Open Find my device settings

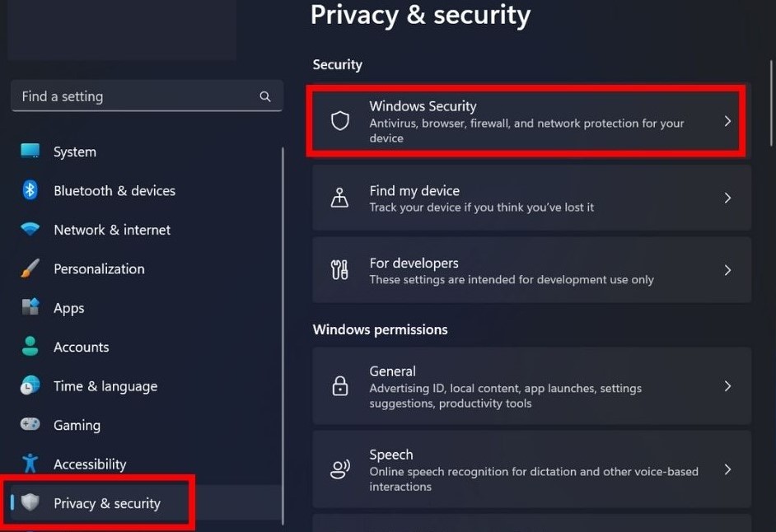[531, 197]
